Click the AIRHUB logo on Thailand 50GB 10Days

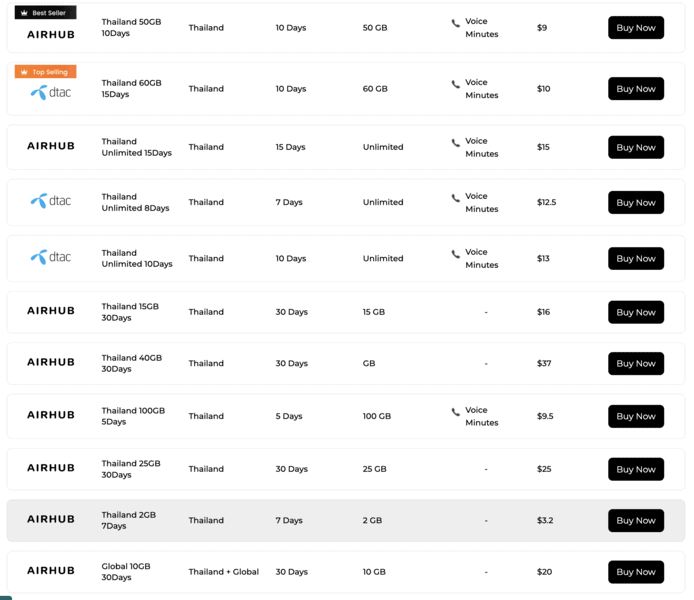pos(51,33)
